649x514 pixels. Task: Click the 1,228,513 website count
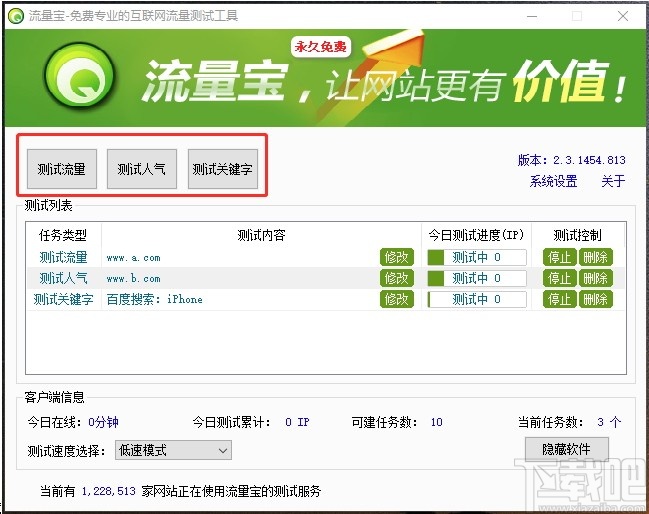[x=108, y=491]
